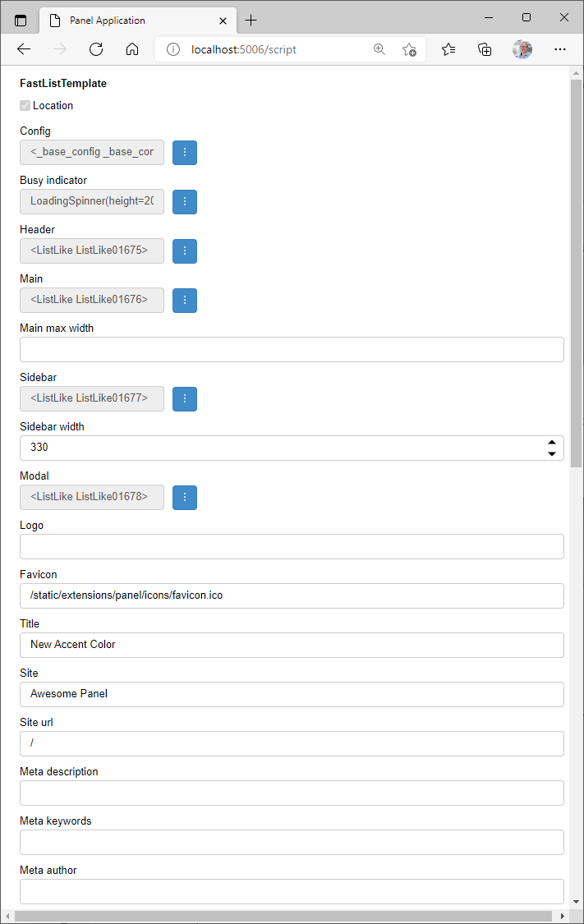This screenshot has width=584, height=924.
Task: Expand the Config parameter options
Action: [184, 152]
